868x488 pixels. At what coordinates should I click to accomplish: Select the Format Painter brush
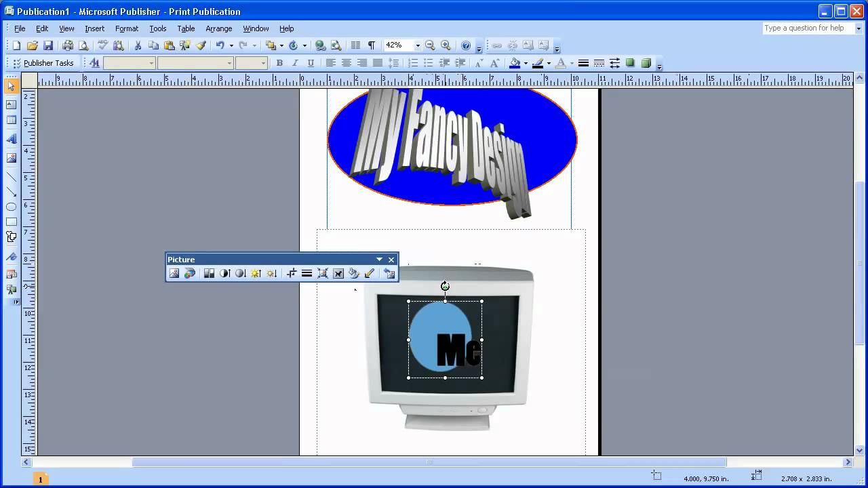pyautogui.click(x=201, y=45)
